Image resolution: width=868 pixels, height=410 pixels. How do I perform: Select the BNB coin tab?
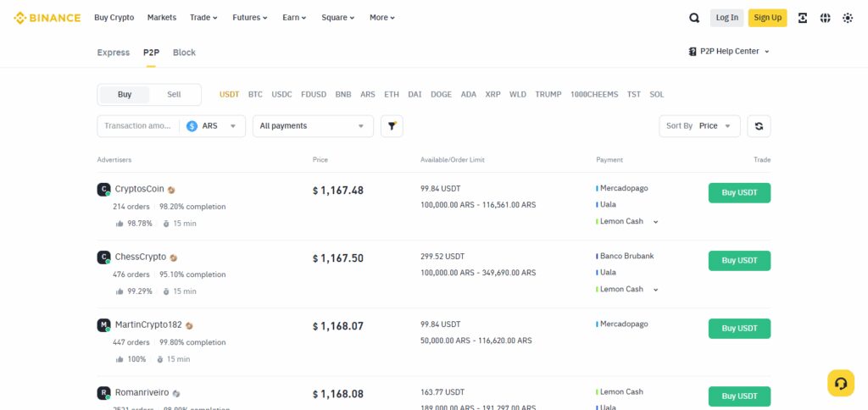point(343,95)
